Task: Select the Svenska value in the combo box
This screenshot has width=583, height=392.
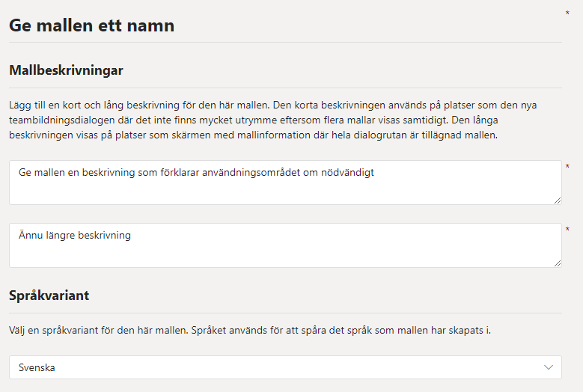Action: [37, 367]
